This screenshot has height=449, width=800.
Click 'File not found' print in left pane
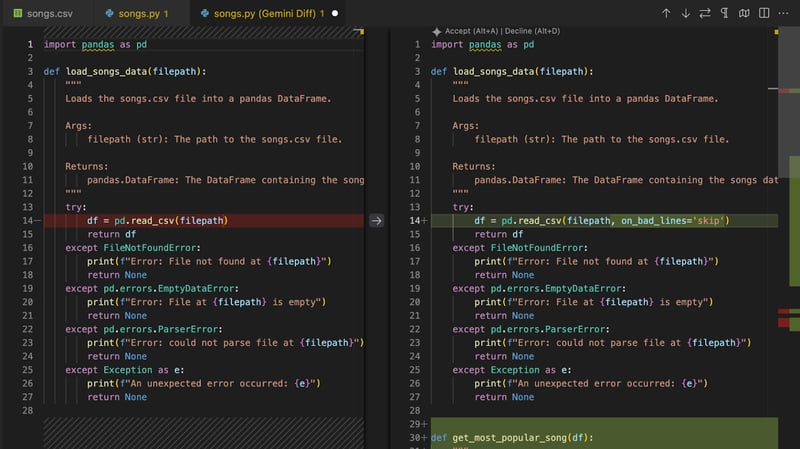[x=209, y=261]
